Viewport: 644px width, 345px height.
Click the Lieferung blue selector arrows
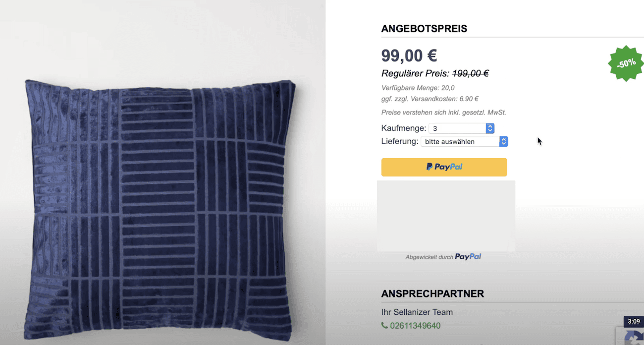pos(503,142)
